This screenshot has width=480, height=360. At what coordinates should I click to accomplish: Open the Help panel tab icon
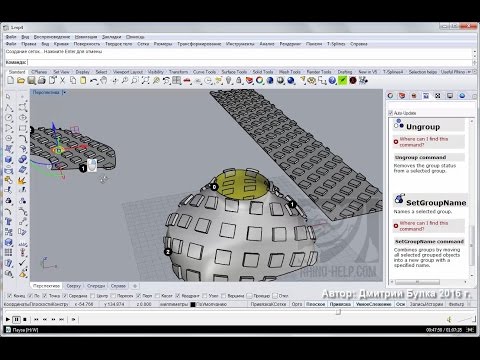tap(426, 96)
